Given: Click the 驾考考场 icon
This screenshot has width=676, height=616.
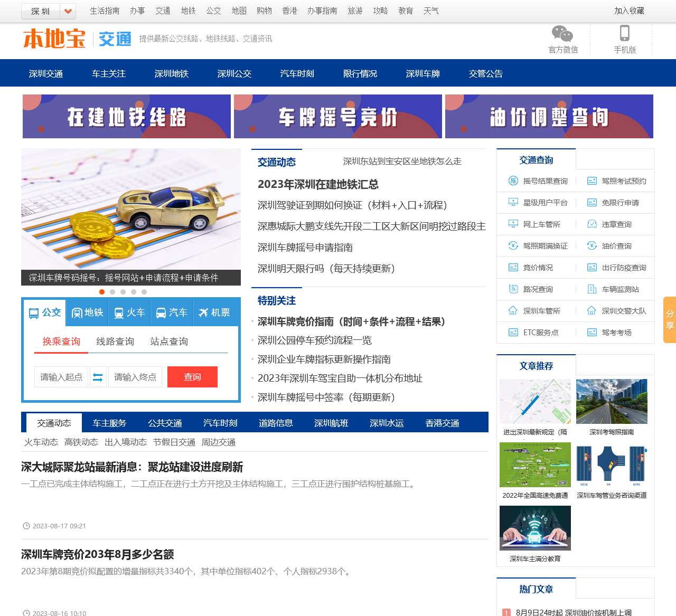Looking at the screenshot, I should click(592, 333).
